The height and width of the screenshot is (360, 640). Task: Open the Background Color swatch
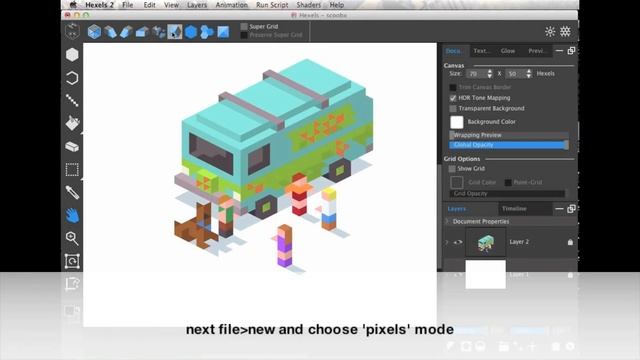[x=457, y=122]
